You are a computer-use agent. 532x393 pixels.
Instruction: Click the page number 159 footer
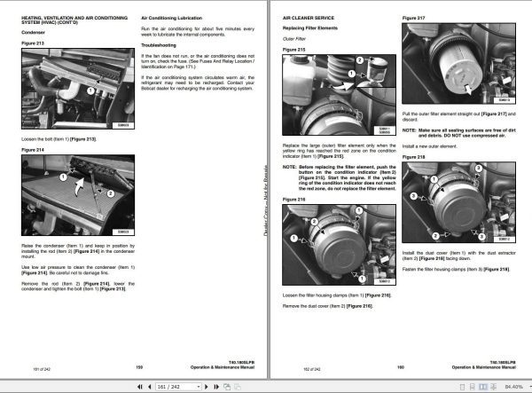139,367
